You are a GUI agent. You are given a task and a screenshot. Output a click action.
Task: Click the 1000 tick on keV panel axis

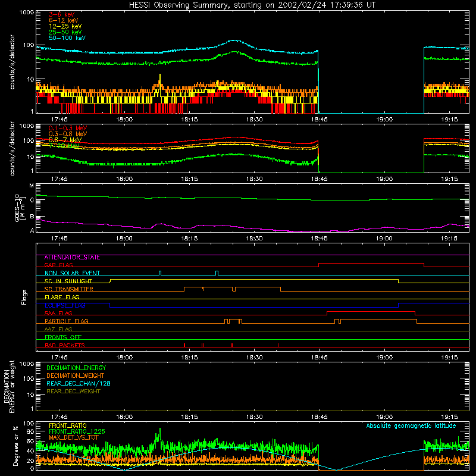pos(27,12)
